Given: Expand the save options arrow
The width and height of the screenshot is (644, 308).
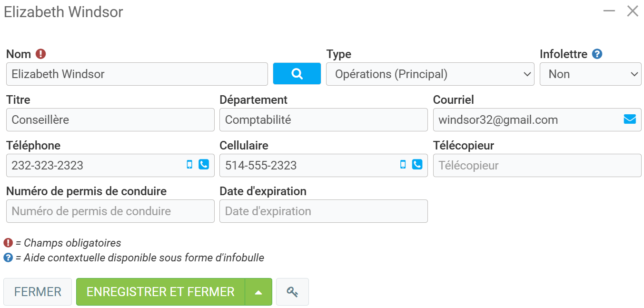Looking at the screenshot, I should 258,292.
